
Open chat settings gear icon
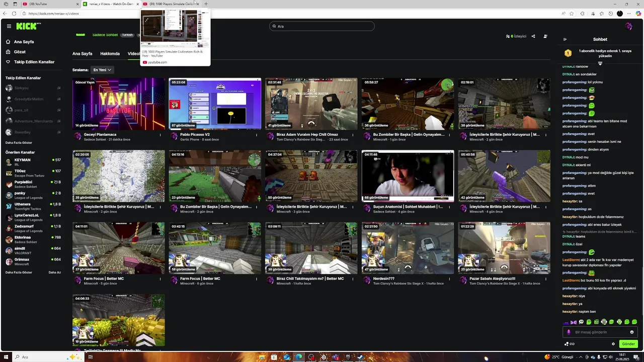click(x=613, y=344)
